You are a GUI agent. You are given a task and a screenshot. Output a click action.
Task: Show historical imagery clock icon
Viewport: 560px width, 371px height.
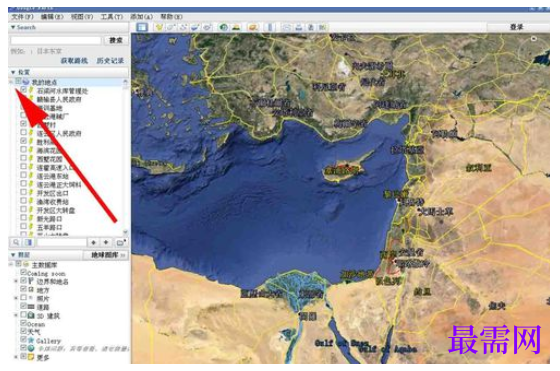[224, 27]
